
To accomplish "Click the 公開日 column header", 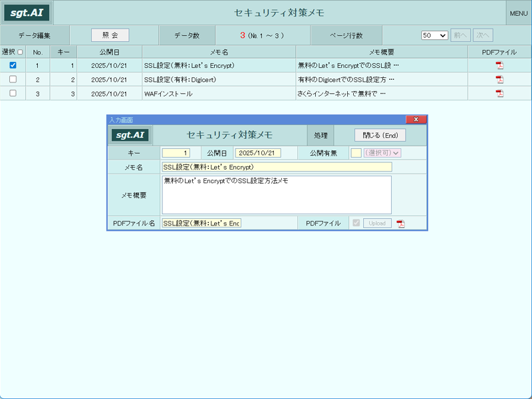I will 109,53.
